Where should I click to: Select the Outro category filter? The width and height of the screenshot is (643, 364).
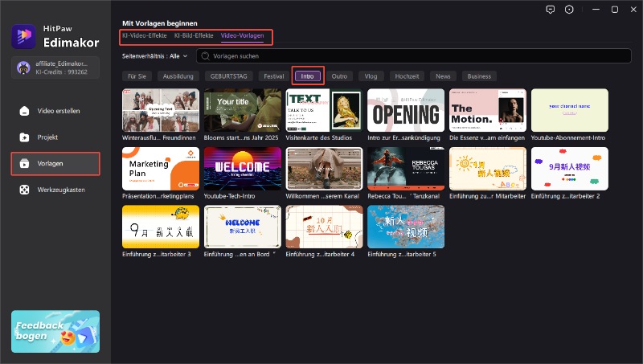click(340, 76)
